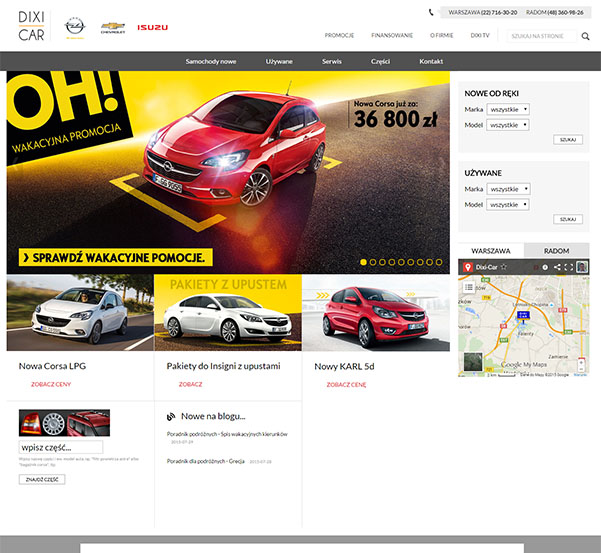Open the map in fullscreen

(569, 267)
